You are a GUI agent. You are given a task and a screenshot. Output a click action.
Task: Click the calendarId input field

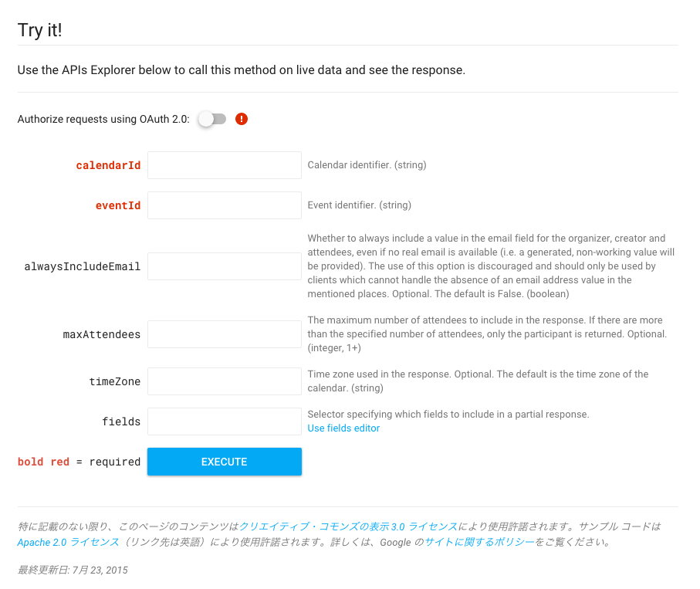(224, 164)
